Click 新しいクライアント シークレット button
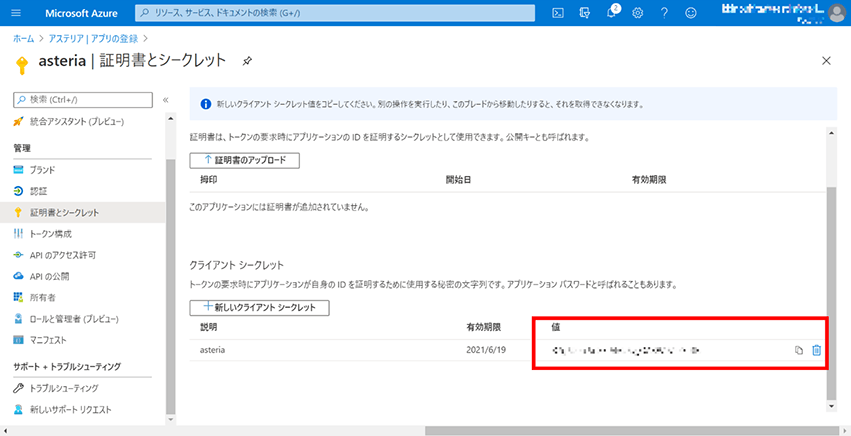 pyautogui.click(x=259, y=307)
